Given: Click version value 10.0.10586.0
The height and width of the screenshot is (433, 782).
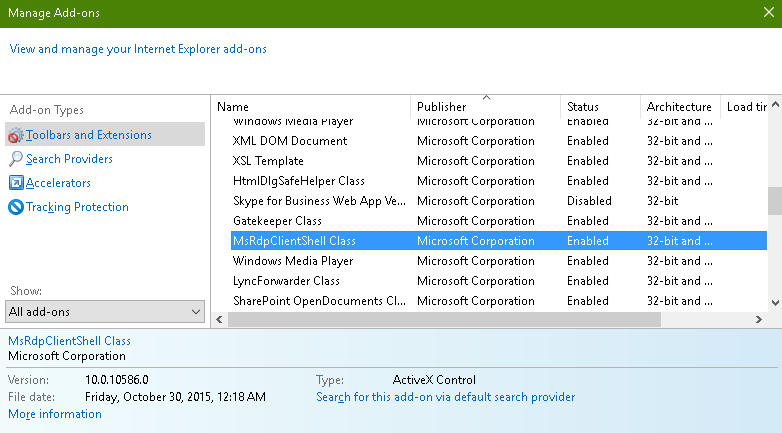Looking at the screenshot, I should tap(117, 380).
